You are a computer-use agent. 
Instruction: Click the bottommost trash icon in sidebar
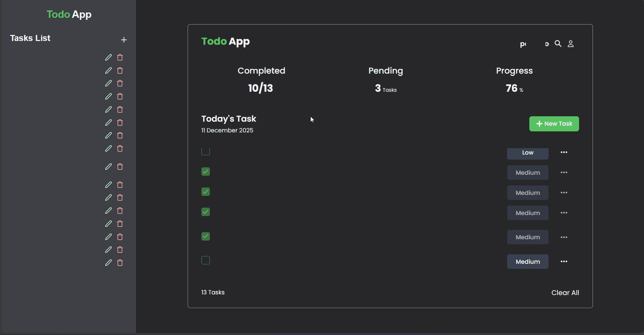[x=120, y=263]
